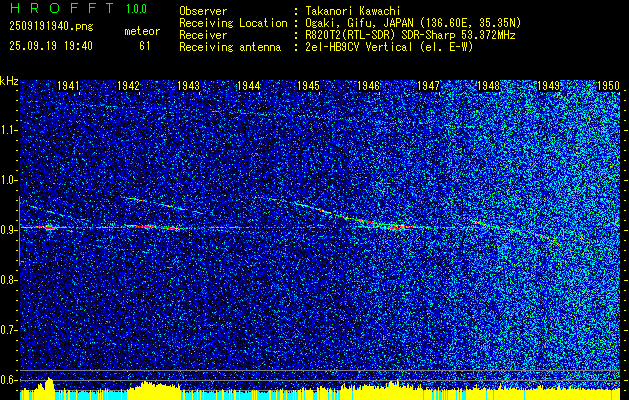
Task: Click the 1.1 kHz axis label
Action: coord(8,130)
